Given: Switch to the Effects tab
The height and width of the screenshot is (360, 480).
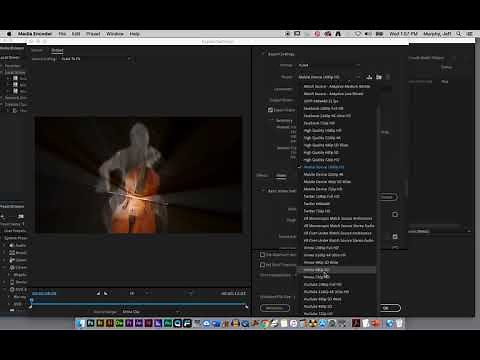Looking at the screenshot, I should (262, 175).
